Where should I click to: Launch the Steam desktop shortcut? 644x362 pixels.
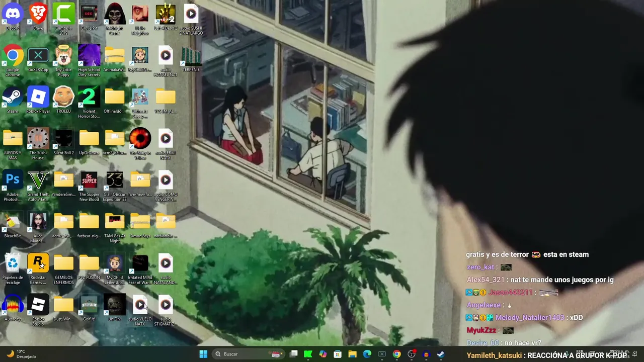point(13,101)
